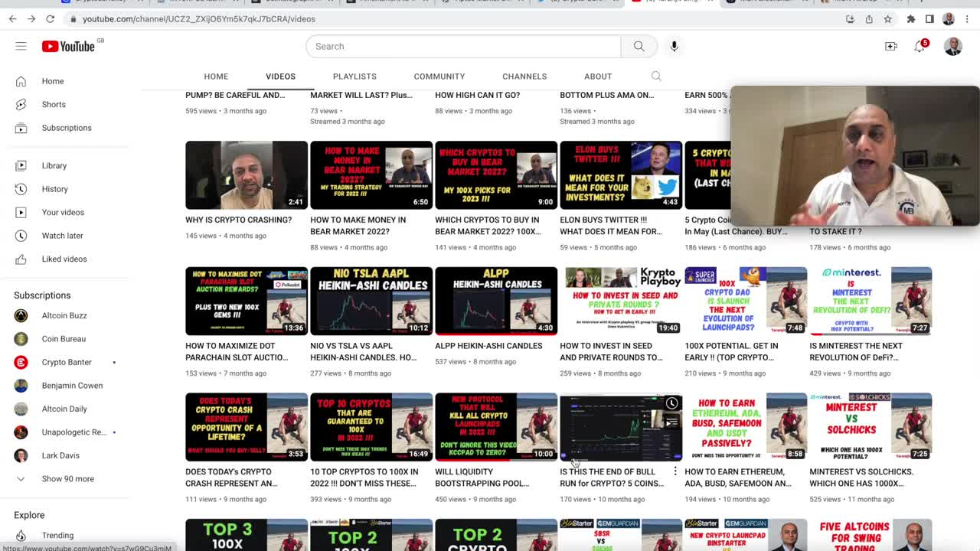Open Liked videos in the sidebar
Image resolution: width=980 pixels, height=551 pixels.
click(64, 259)
